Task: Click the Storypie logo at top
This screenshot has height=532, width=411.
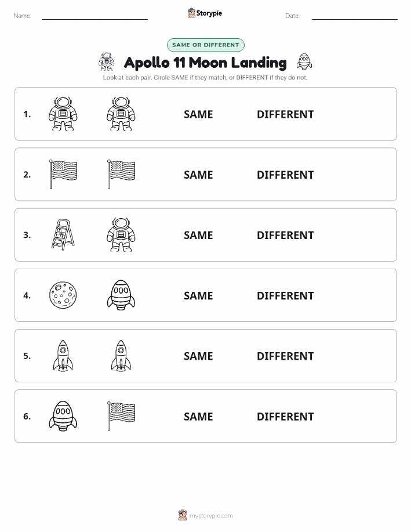Action: coord(205,13)
